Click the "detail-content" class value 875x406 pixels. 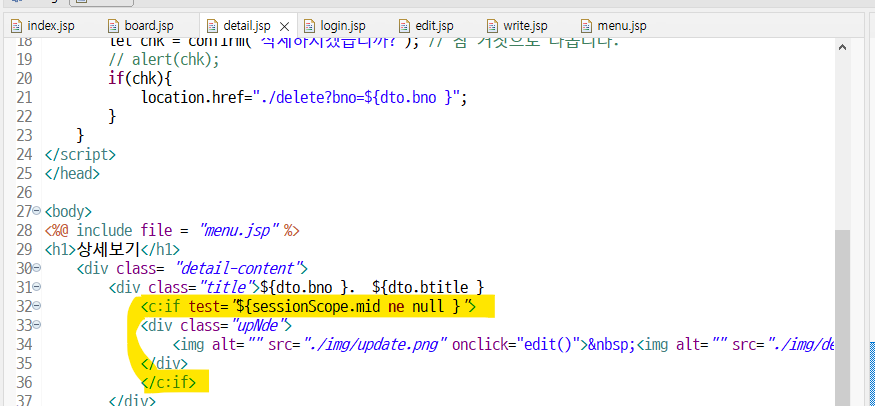pyautogui.click(x=238, y=268)
